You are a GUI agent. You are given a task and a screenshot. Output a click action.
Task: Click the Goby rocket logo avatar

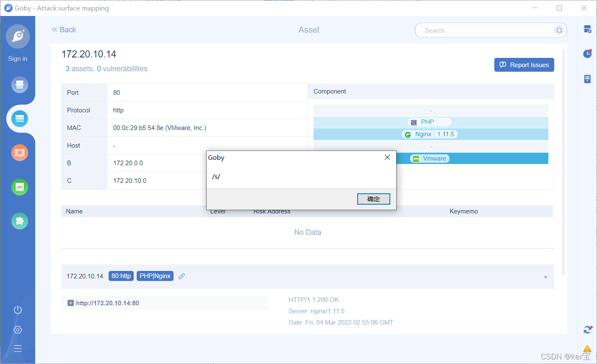[18, 36]
